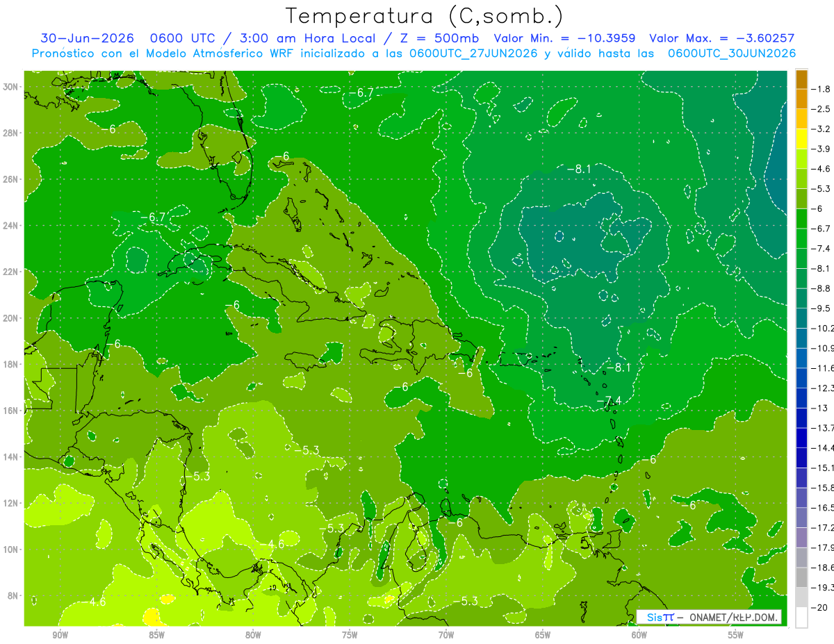
Task: Pick the yellow swatch between -3.2 and -3.9
Action: point(801,139)
